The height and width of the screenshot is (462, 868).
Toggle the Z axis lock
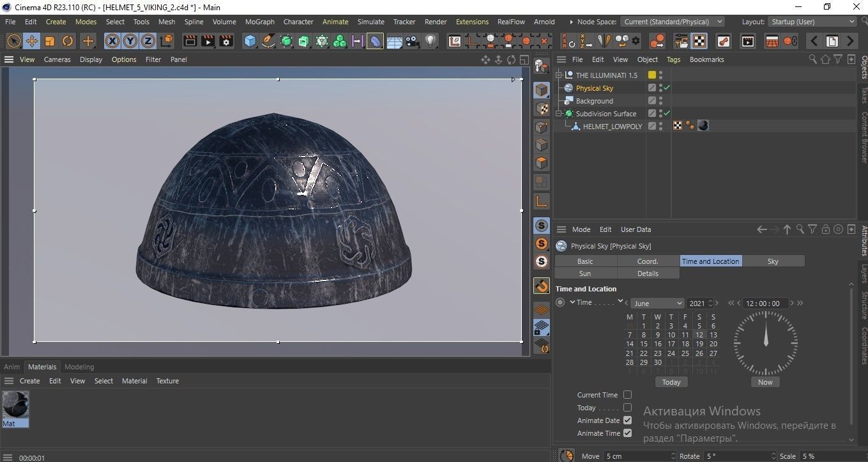coord(148,41)
